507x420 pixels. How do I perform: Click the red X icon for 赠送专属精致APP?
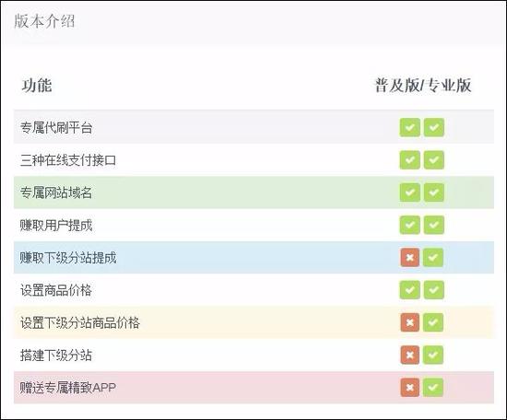[x=409, y=387]
